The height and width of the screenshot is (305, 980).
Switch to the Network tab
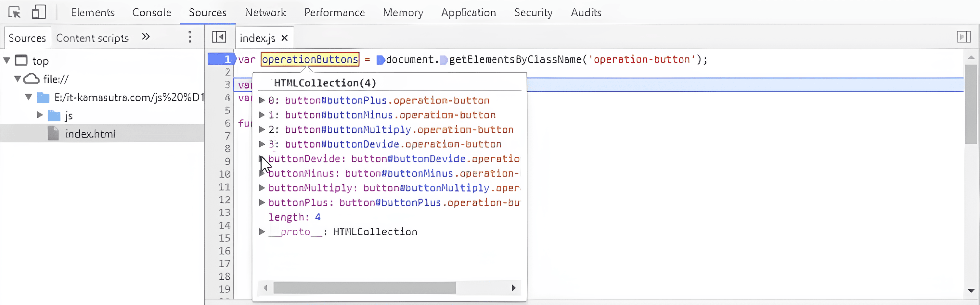click(265, 13)
